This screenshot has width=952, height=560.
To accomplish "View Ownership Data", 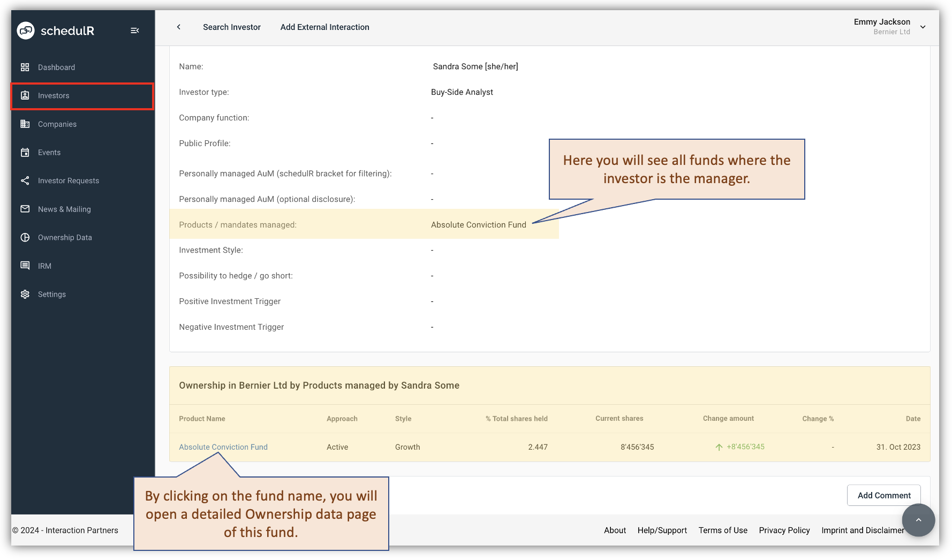I will click(x=64, y=237).
